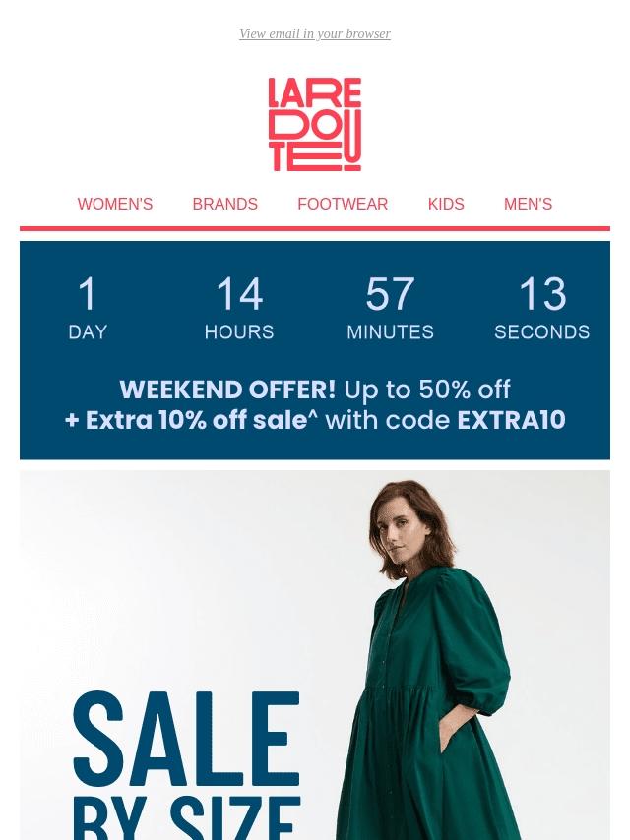Screen dimensions: 630x840
Task: Visit the MEN'S category link
Action: point(528,205)
